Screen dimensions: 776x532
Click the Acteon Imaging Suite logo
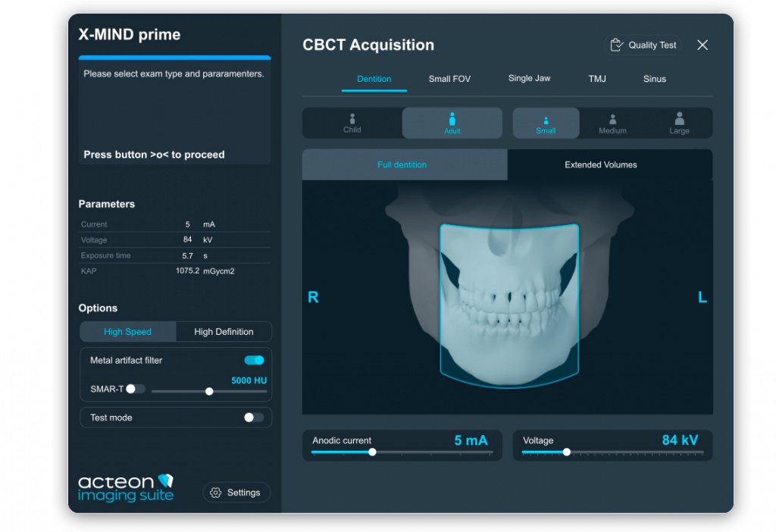tap(127, 487)
